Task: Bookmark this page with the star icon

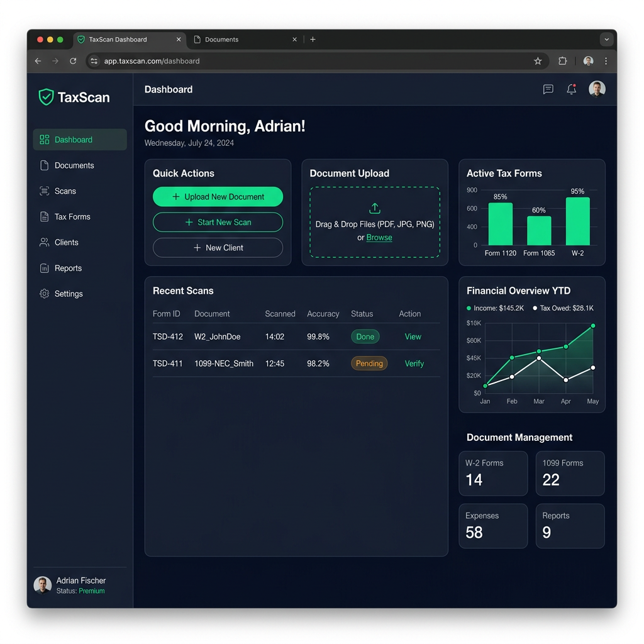Action: (538, 61)
